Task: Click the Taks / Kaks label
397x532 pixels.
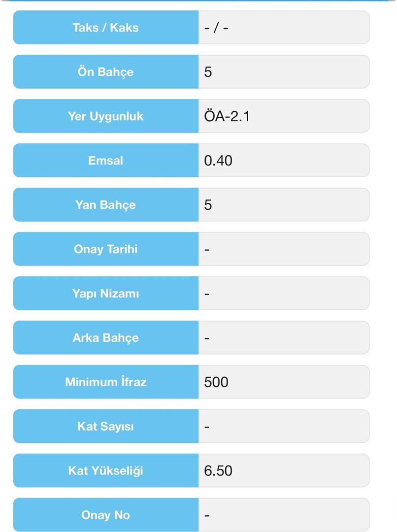Action: point(105,28)
